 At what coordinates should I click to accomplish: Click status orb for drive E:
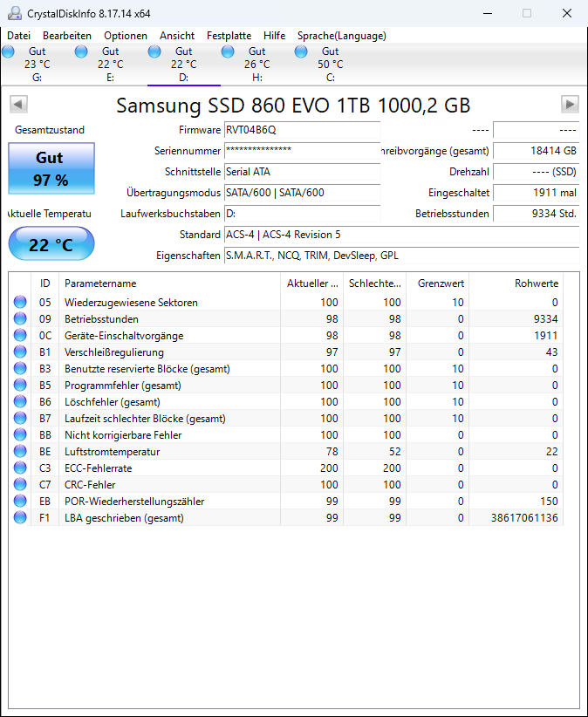[81, 51]
